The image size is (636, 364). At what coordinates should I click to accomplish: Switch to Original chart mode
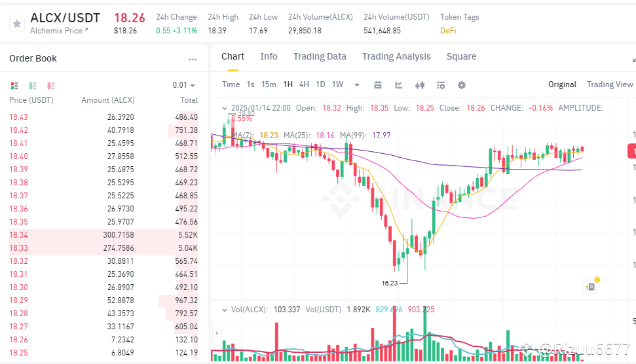[x=562, y=84]
